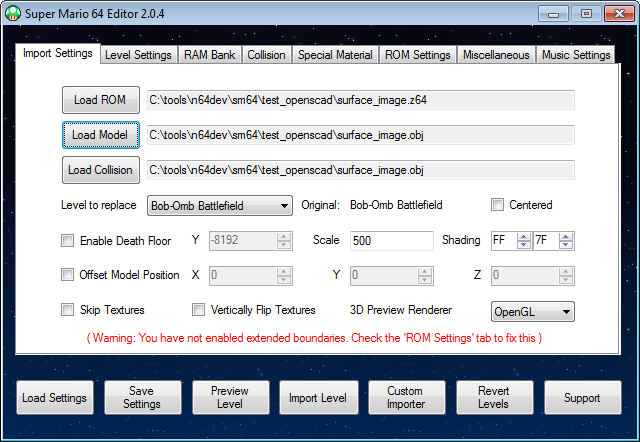Tick the Centered checkbox

tap(498, 205)
